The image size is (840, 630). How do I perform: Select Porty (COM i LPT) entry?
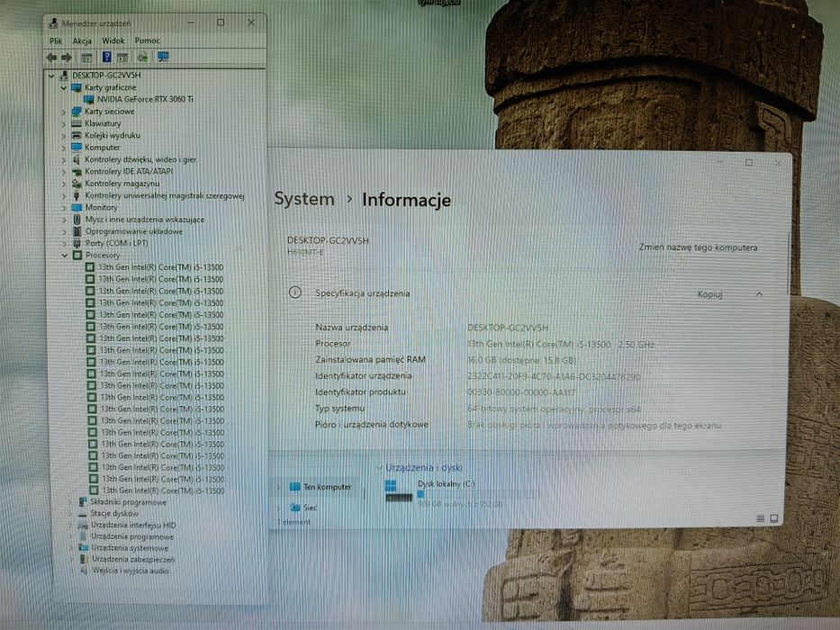(x=117, y=243)
